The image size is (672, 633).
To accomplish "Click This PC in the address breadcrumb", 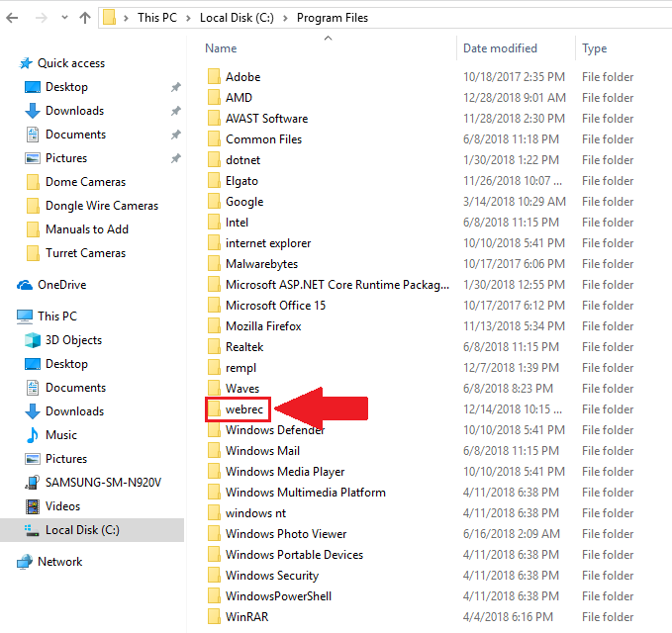I will (156, 18).
